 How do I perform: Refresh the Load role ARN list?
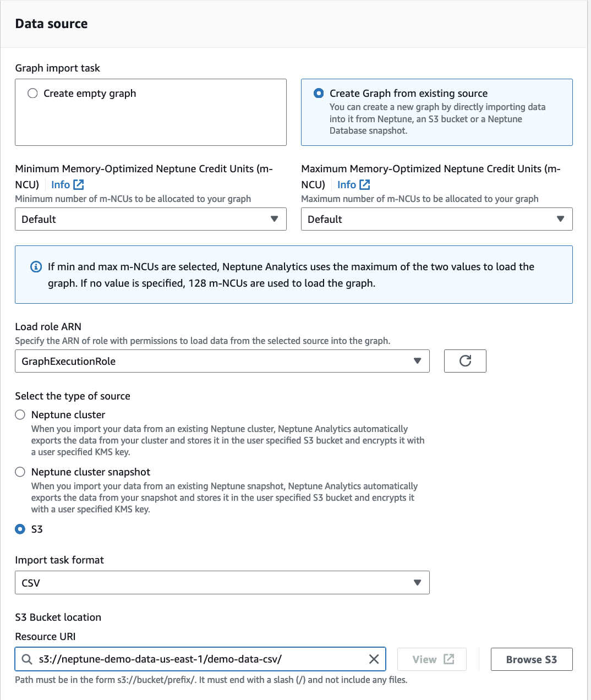click(465, 361)
